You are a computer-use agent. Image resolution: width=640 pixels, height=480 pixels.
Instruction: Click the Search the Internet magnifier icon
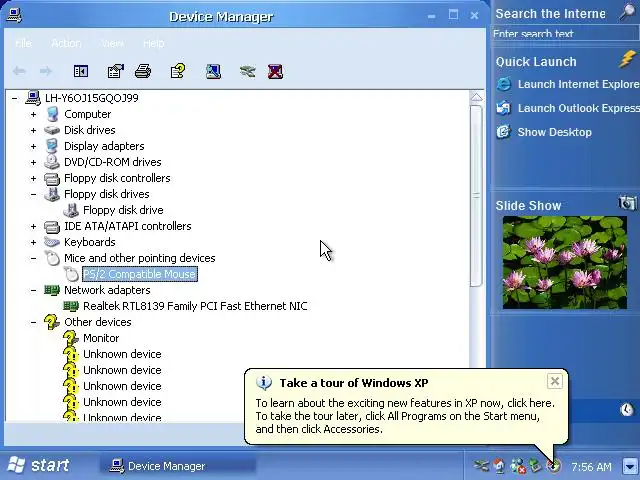[627, 12]
